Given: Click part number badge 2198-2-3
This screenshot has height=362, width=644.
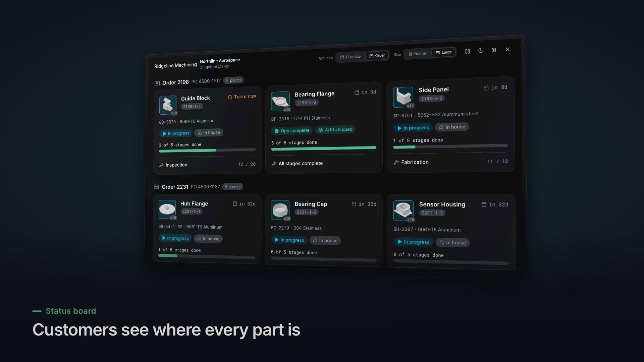Looking at the screenshot, I should coord(307,103).
